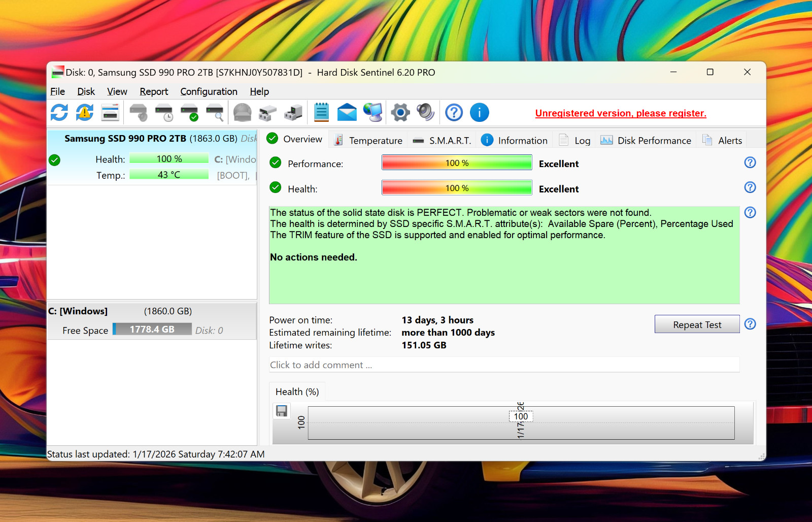The image size is (812, 522).
Task: Open the Report menu
Action: tap(154, 91)
